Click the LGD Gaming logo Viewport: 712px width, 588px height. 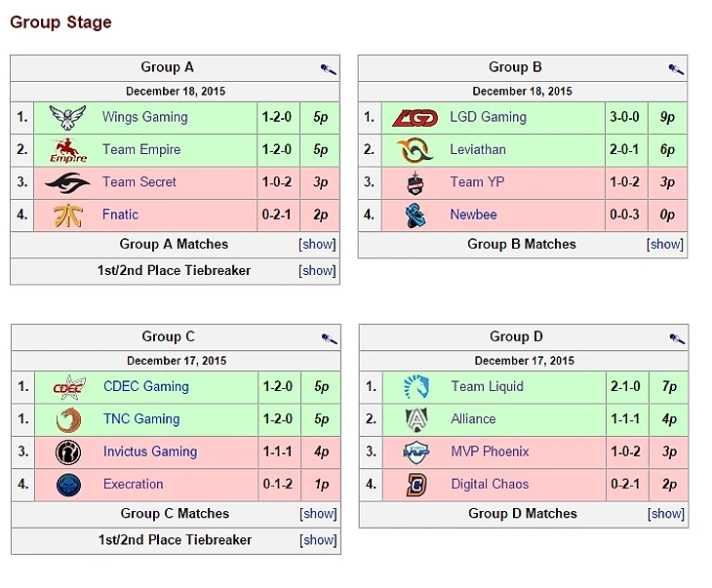(415, 118)
